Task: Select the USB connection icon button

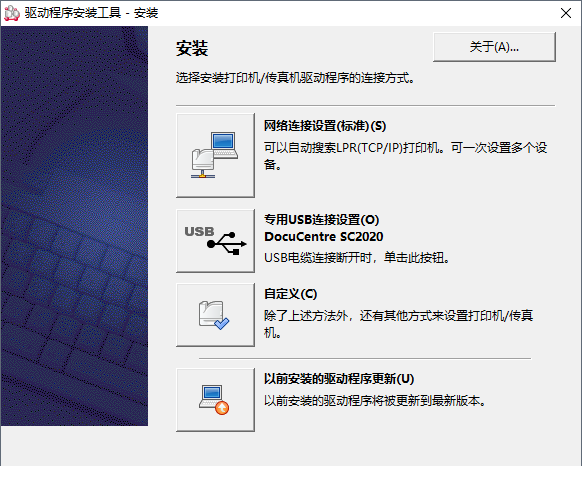Action: pos(215,241)
